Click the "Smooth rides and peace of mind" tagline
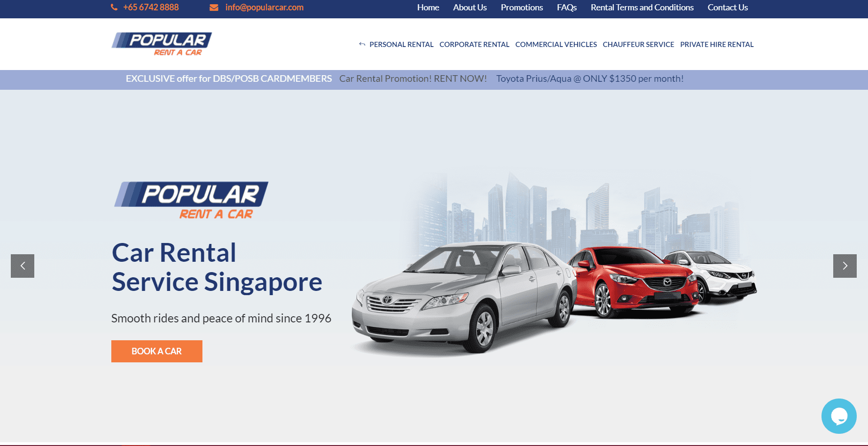 tap(221, 318)
